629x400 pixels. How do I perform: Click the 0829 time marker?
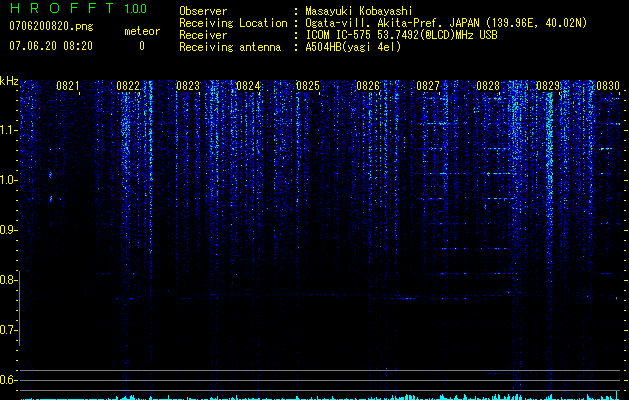(548, 86)
